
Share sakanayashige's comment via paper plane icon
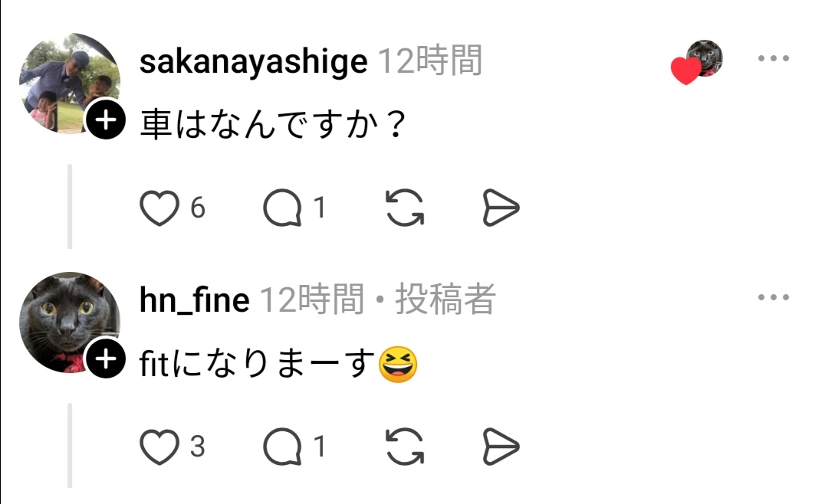pyautogui.click(x=501, y=208)
